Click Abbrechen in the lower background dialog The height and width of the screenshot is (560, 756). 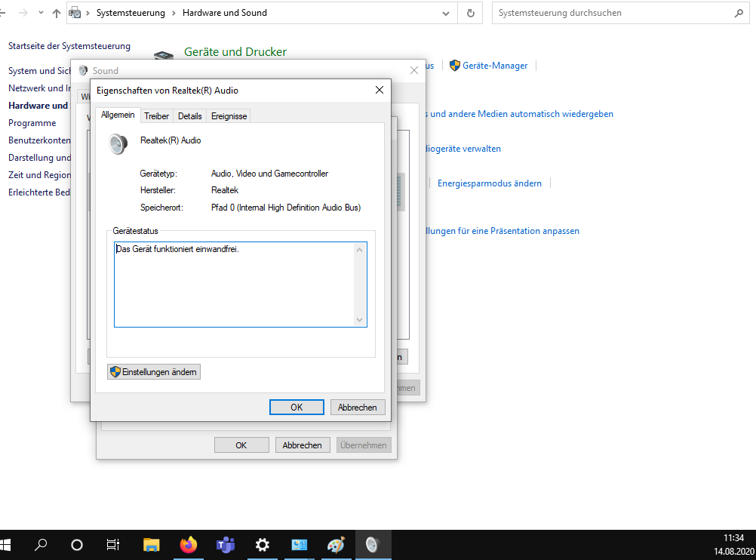(x=303, y=445)
